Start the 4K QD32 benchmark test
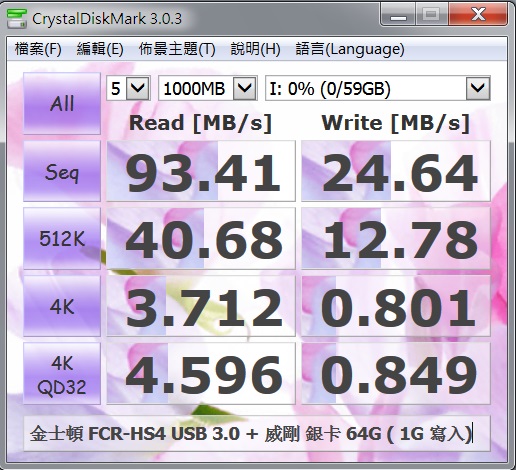The image size is (516, 470). 62,374
